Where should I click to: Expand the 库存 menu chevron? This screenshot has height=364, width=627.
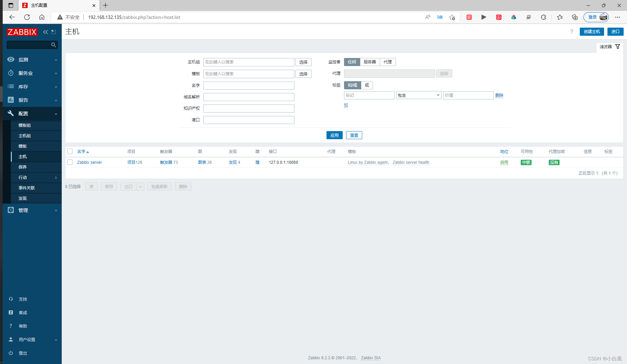tap(56, 87)
